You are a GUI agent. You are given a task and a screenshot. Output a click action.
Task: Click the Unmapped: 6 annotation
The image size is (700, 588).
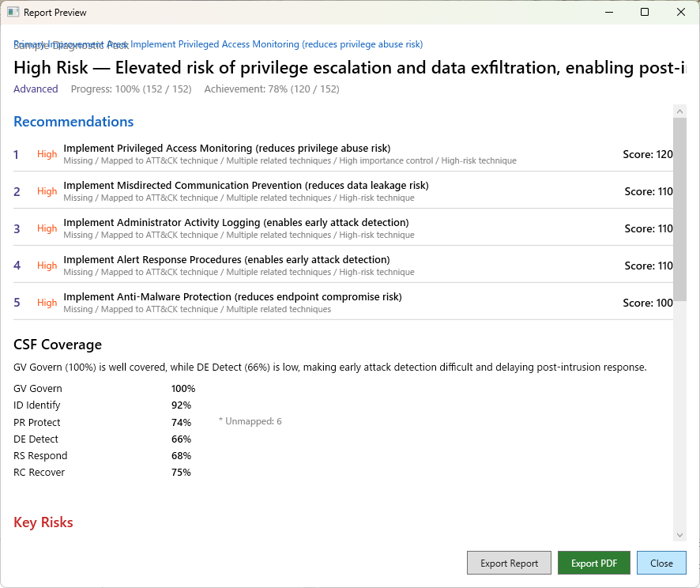(x=249, y=420)
